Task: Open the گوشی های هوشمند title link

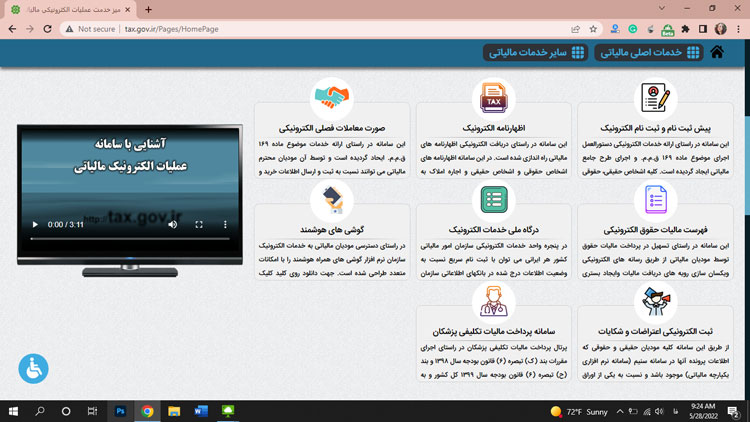Action: coord(332,230)
